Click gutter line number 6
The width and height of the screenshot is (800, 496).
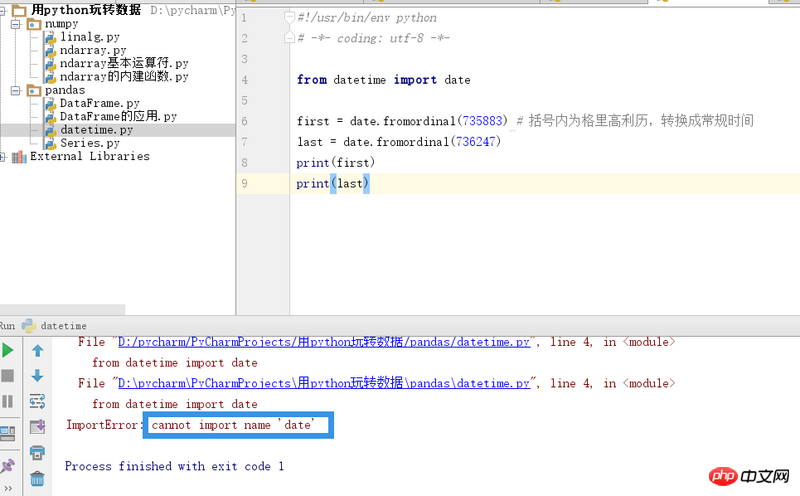click(x=244, y=121)
